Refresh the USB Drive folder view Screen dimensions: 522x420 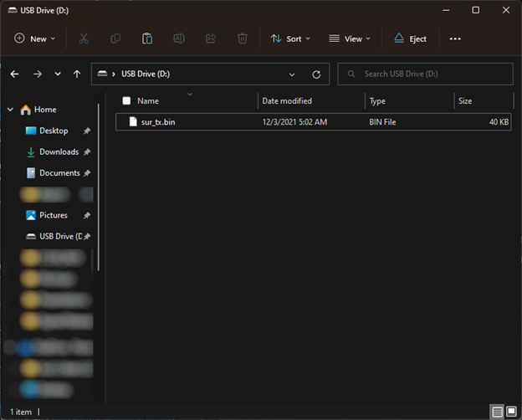316,74
